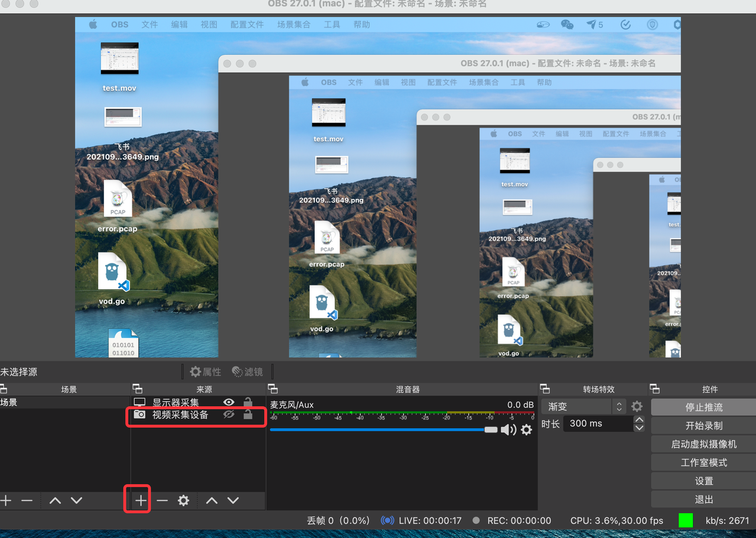Click the monitor icon of 显示器采集
Image resolution: width=756 pixels, height=538 pixels.
(x=139, y=402)
